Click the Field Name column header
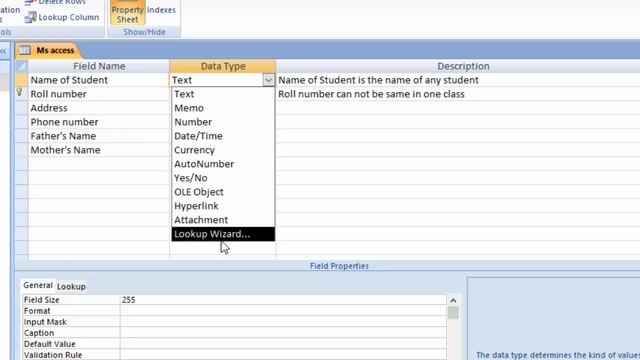 (99, 66)
